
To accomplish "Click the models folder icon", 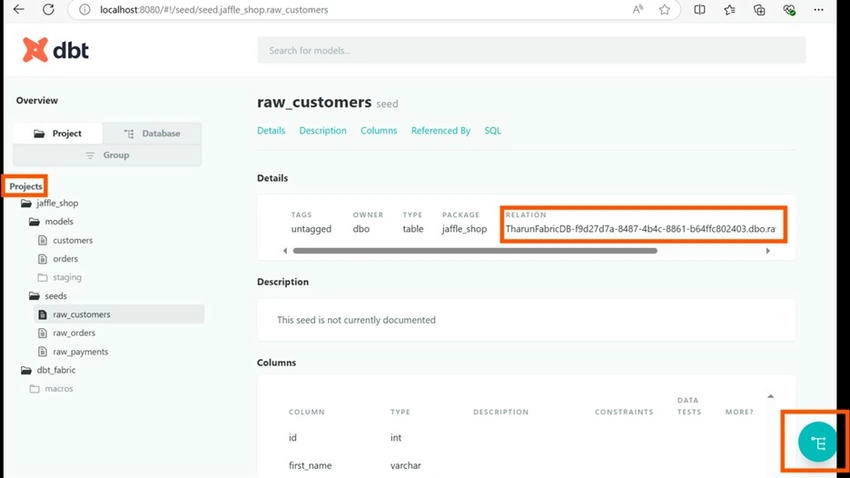I will [x=34, y=222].
